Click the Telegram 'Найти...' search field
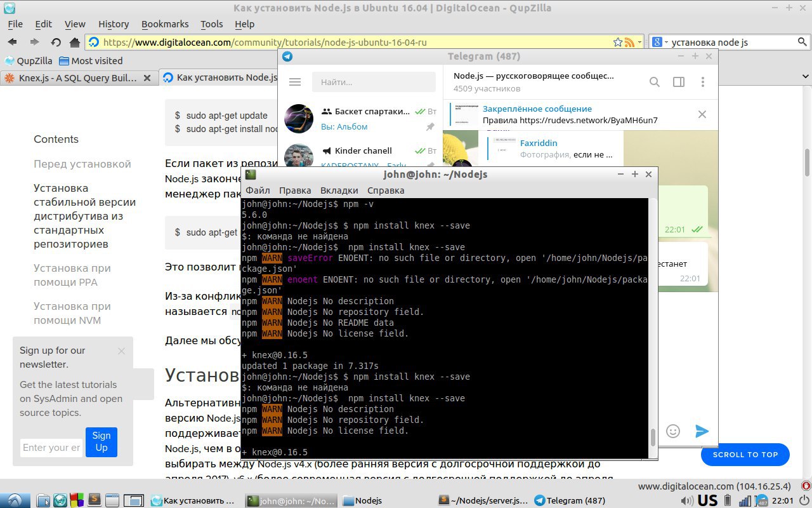812x508 pixels. [374, 82]
